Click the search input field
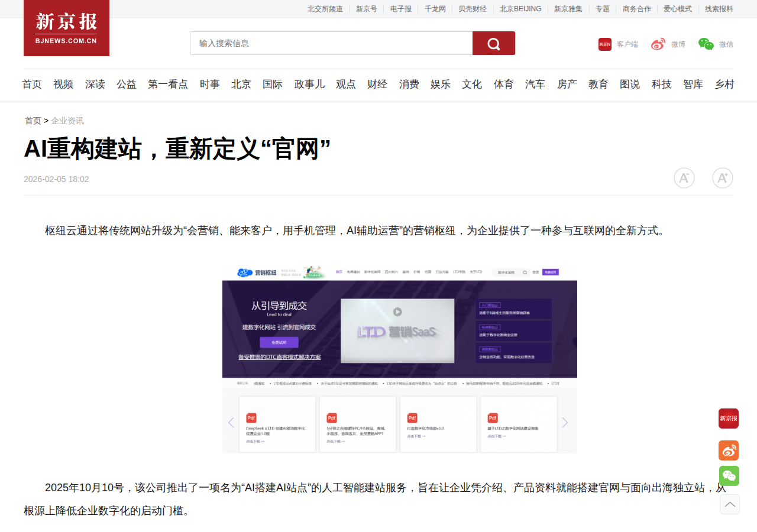This screenshot has height=532, width=757. (331, 43)
